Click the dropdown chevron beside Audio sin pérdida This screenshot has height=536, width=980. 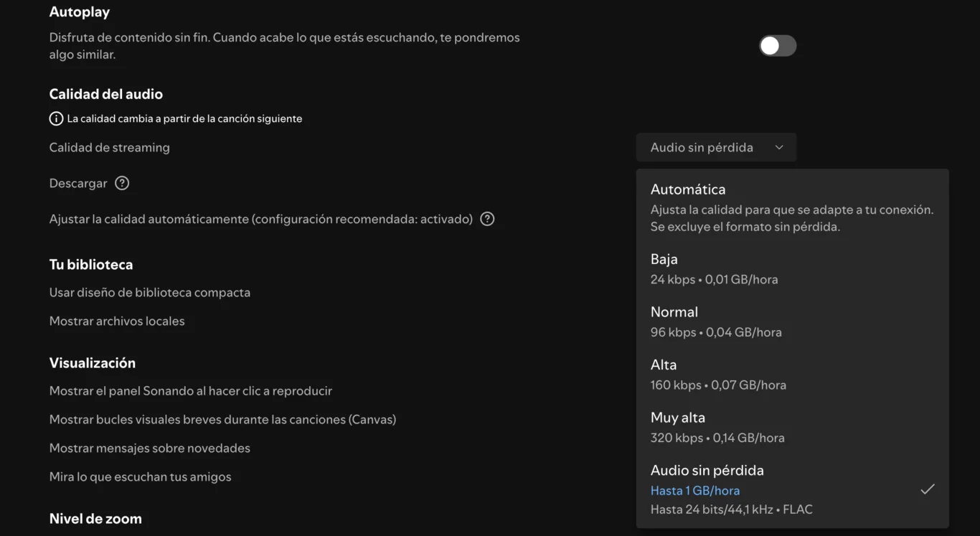coord(779,148)
